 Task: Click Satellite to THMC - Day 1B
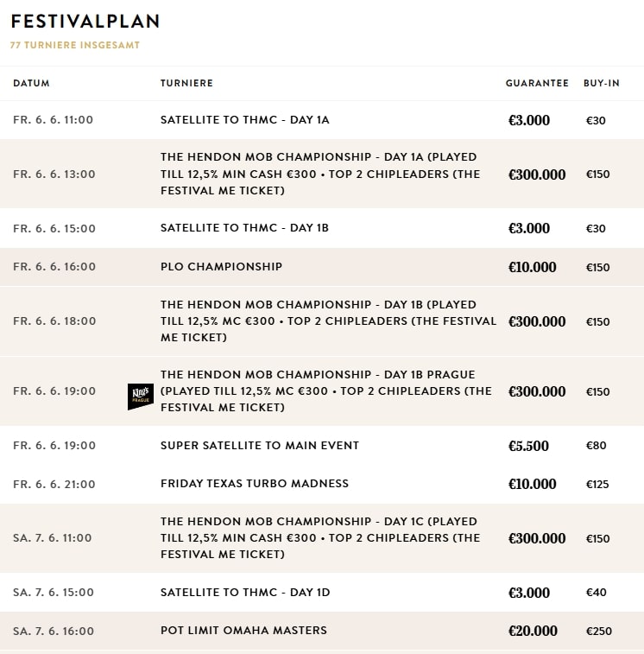[244, 228]
